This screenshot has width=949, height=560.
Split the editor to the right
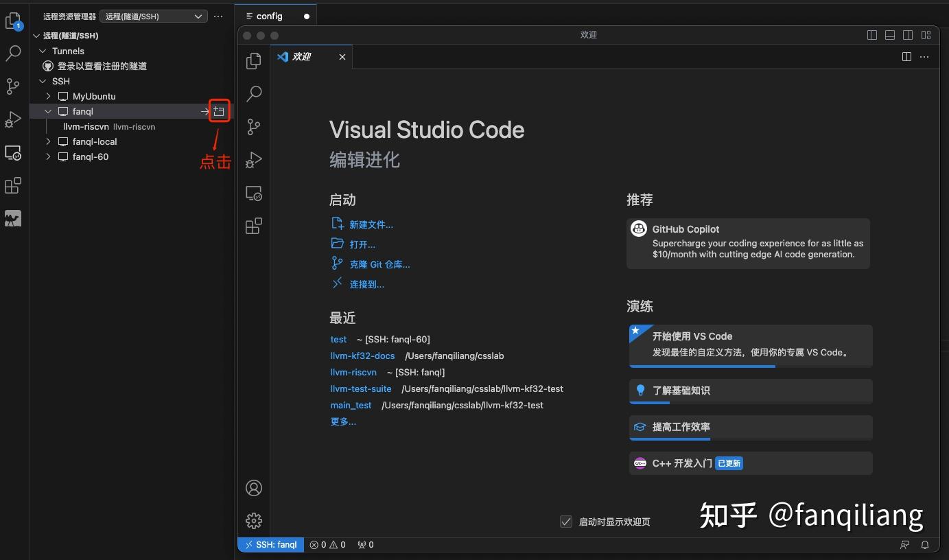point(906,56)
